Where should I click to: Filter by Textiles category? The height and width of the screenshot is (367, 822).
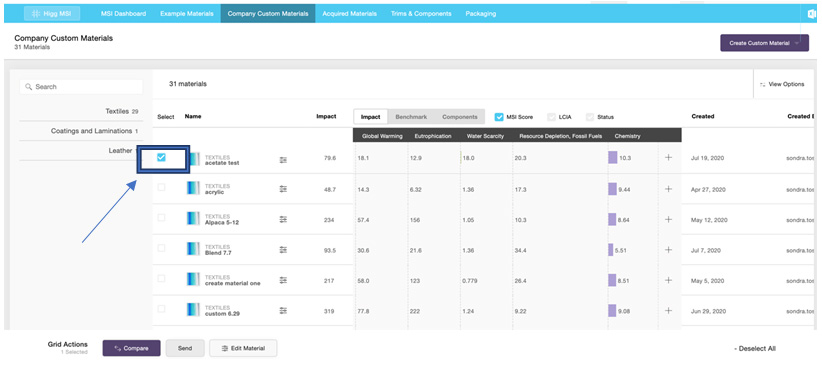point(122,111)
